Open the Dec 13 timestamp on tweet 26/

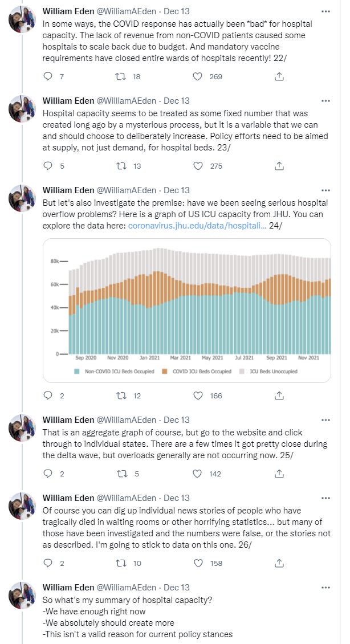tap(176, 498)
